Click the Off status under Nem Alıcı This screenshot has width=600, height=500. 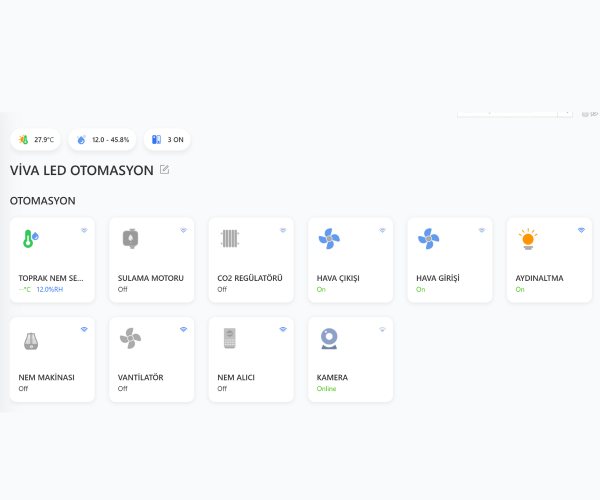pyautogui.click(x=222, y=389)
